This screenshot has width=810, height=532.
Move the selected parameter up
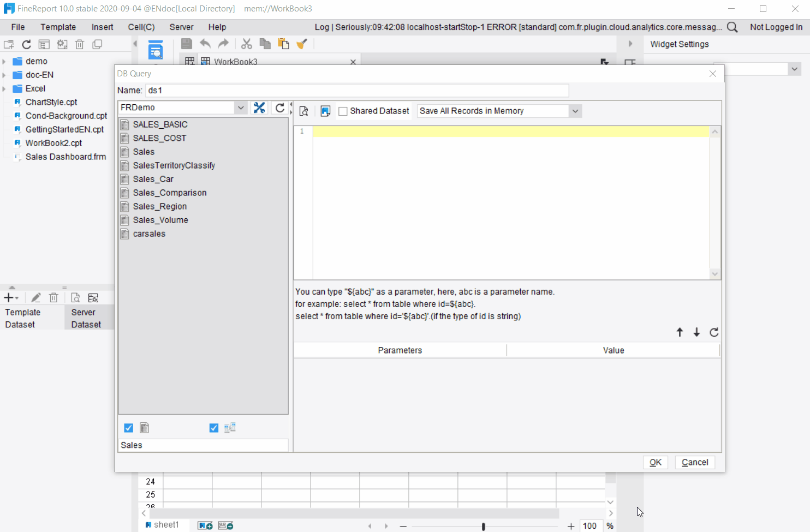coord(680,332)
